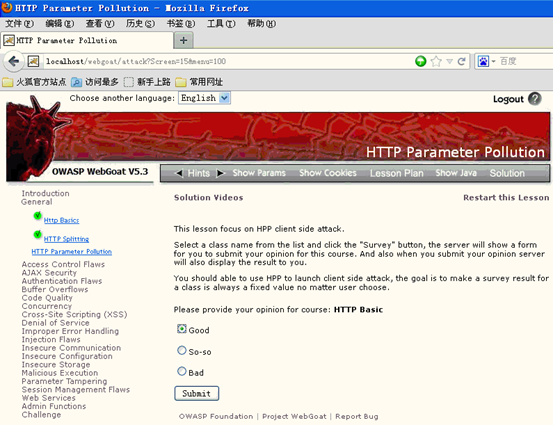
Task: Expand the Access Control Flaws category
Action: coord(63,264)
